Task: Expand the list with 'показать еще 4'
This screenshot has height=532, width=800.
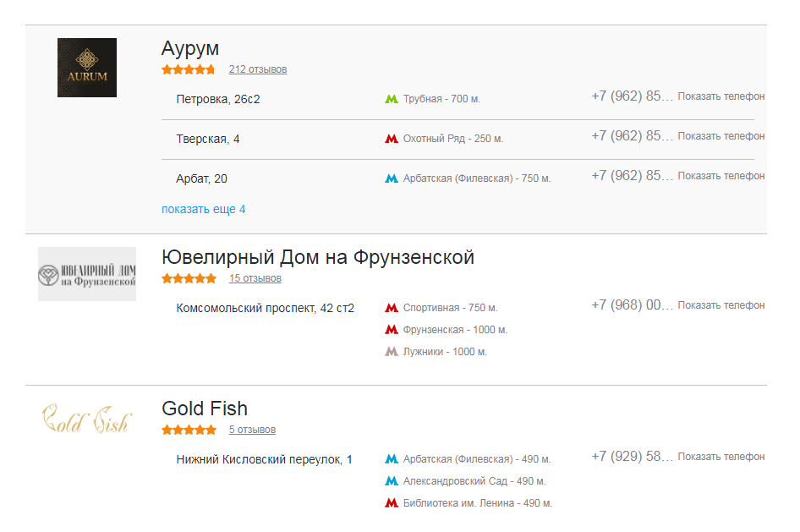Action: click(203, 209)
